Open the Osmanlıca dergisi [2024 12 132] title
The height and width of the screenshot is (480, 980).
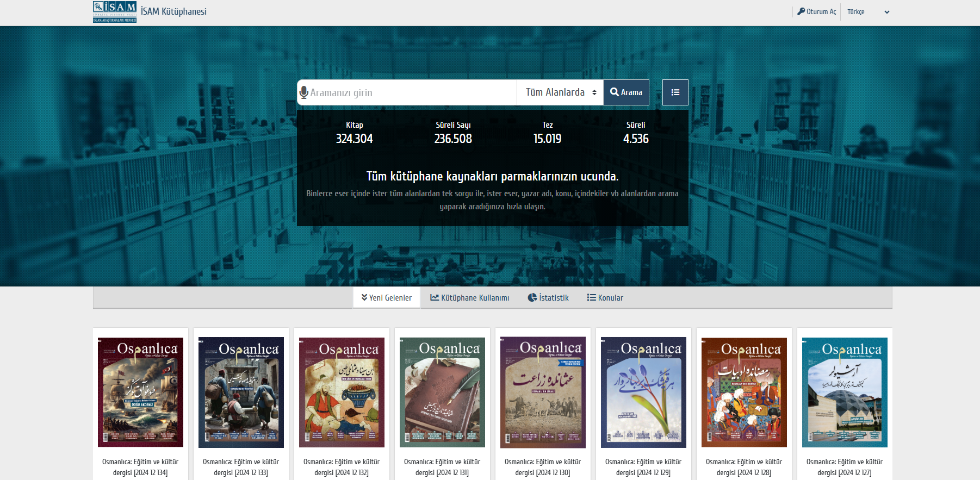342,467
